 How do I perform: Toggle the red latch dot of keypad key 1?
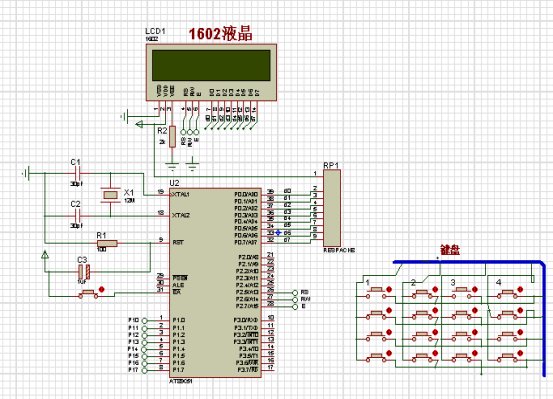389,289
